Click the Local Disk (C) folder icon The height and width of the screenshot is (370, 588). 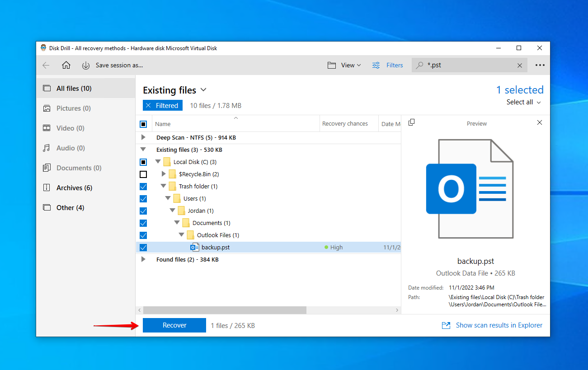167,162
